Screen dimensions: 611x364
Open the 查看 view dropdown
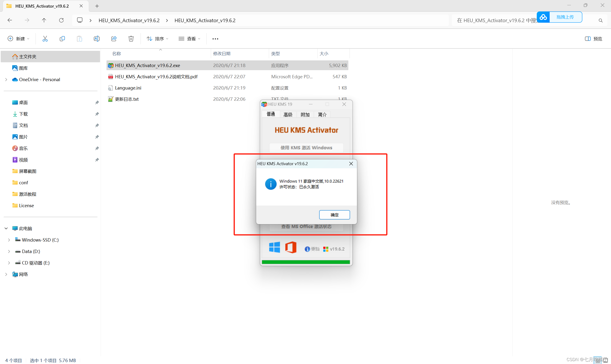pyautogui.click(x=189, y=39)
